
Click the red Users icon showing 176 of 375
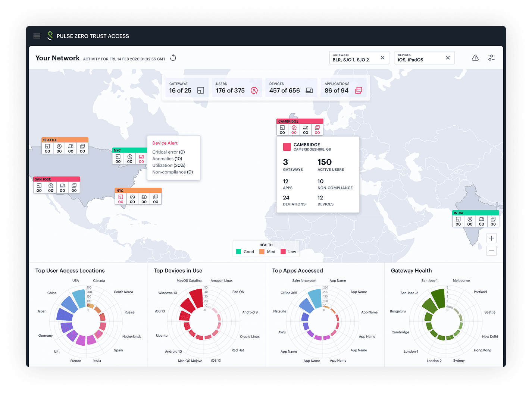(254, 90)
